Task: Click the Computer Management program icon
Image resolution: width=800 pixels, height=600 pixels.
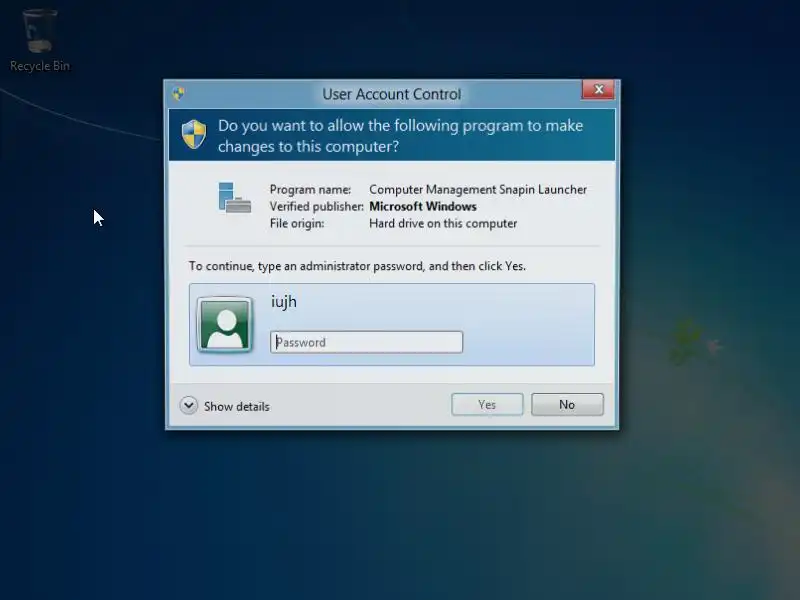Action: click(234, 197)
